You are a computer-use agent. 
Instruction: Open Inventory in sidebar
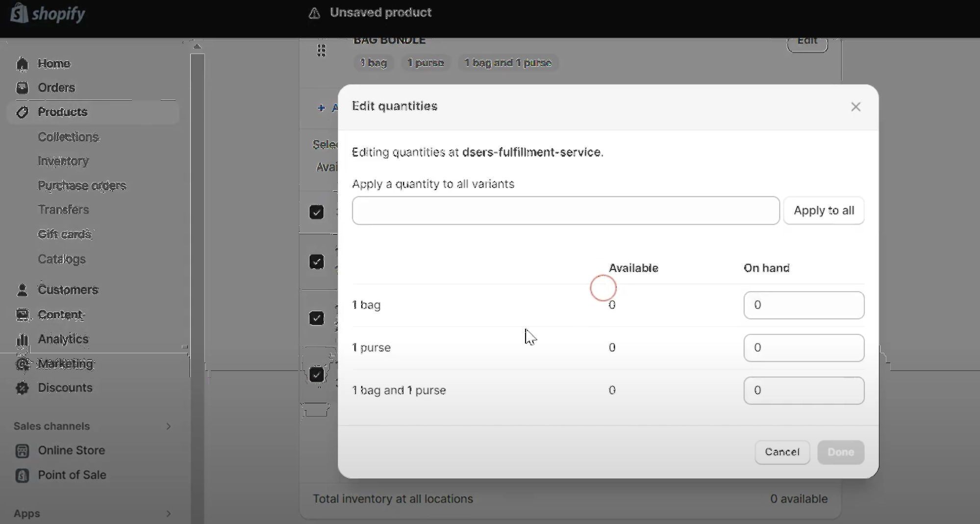click(x=63, y=161)
